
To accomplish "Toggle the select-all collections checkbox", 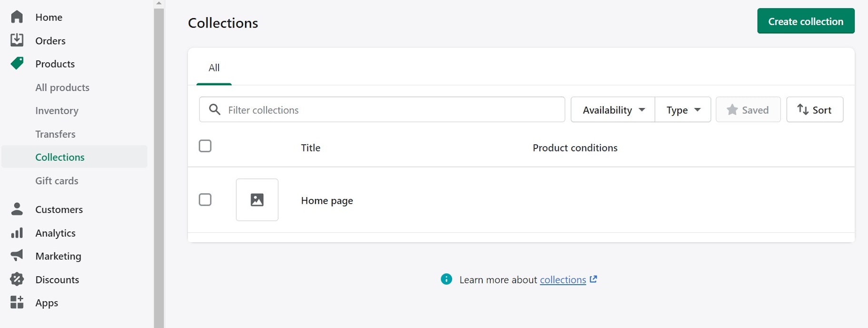I will click(205, 146).
